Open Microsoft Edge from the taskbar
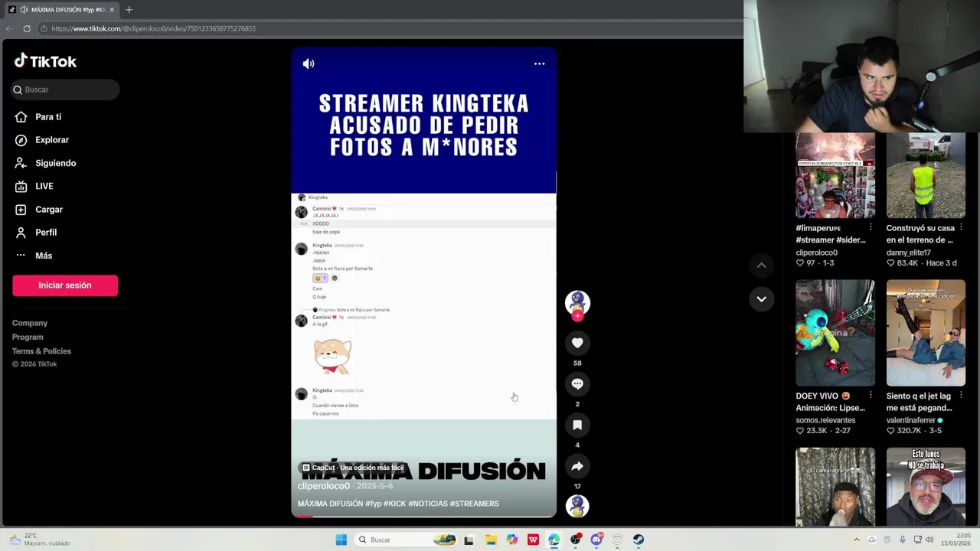Viewport: 980px width, 551px height. click(x=554, y=540)
